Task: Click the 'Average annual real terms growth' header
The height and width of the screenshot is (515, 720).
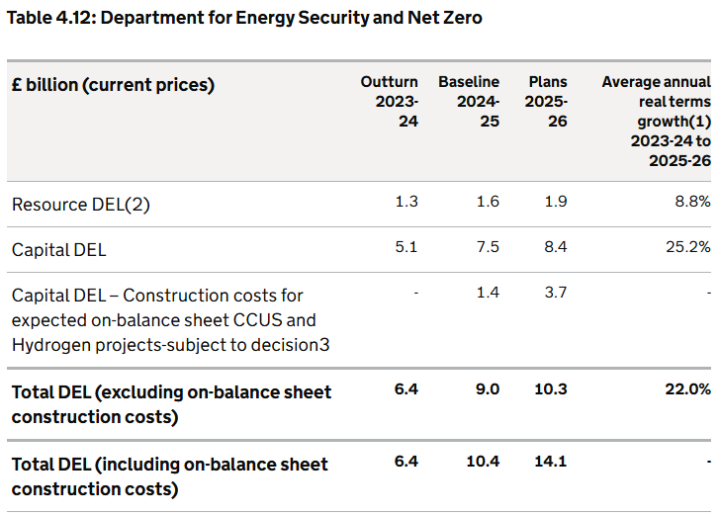Action: click(656, 120)
